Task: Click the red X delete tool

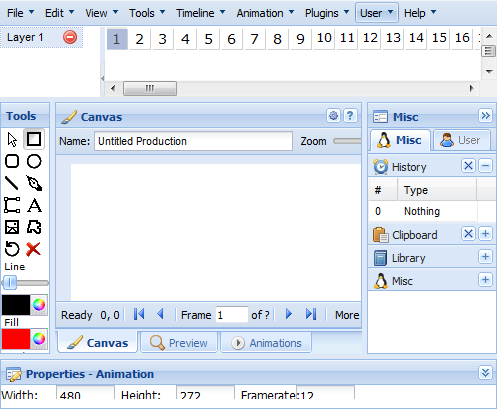Action: [x=34, y=249]
